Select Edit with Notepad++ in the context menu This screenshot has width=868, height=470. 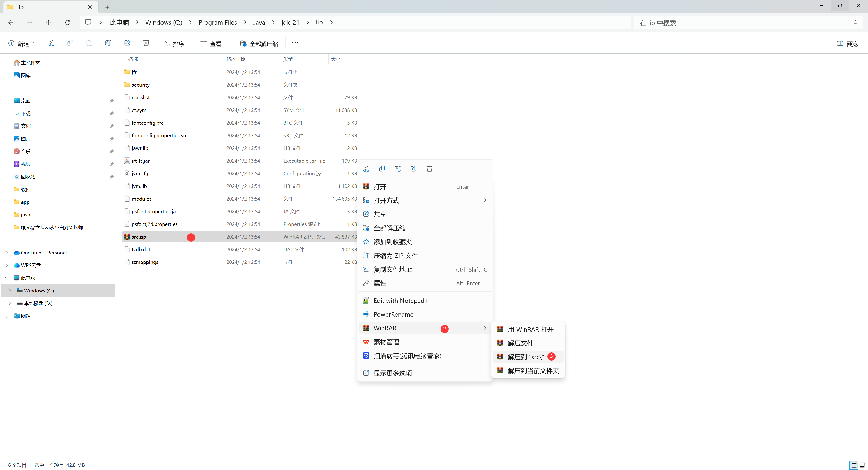[x=425, y=300]
